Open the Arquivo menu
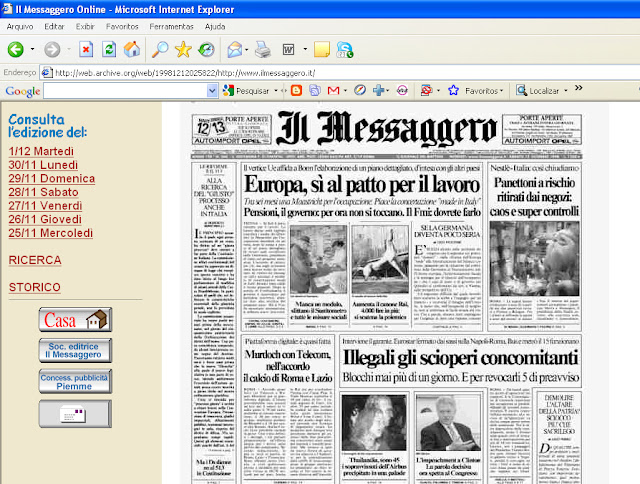 [x=20, y=27]
